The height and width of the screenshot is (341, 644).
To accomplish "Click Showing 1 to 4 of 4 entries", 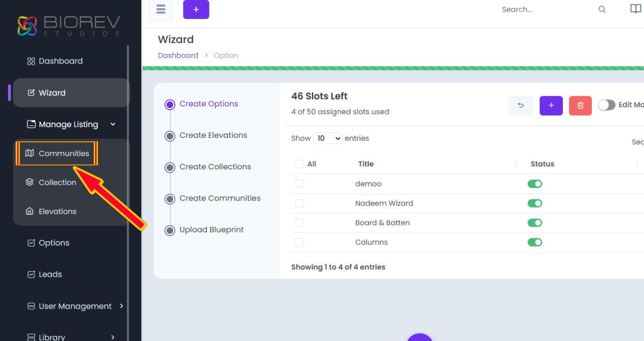I will point(338,267).
